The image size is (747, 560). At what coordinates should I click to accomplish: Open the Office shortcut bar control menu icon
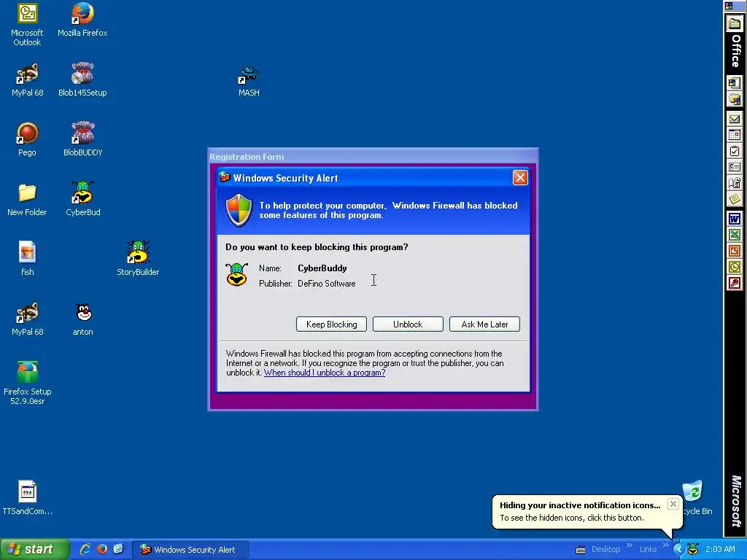[x=729, y=6]
